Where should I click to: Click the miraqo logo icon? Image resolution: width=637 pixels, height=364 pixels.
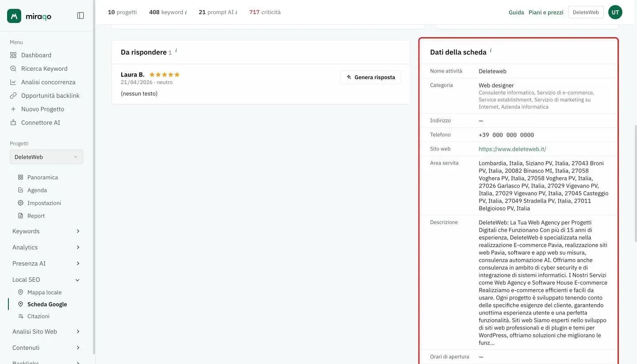[x=14, y=16]
